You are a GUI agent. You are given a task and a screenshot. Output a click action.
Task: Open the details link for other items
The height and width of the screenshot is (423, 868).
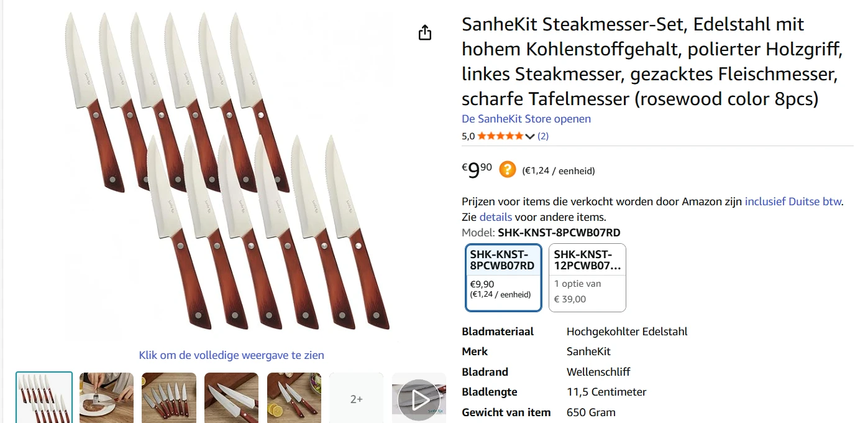point(496,217)
